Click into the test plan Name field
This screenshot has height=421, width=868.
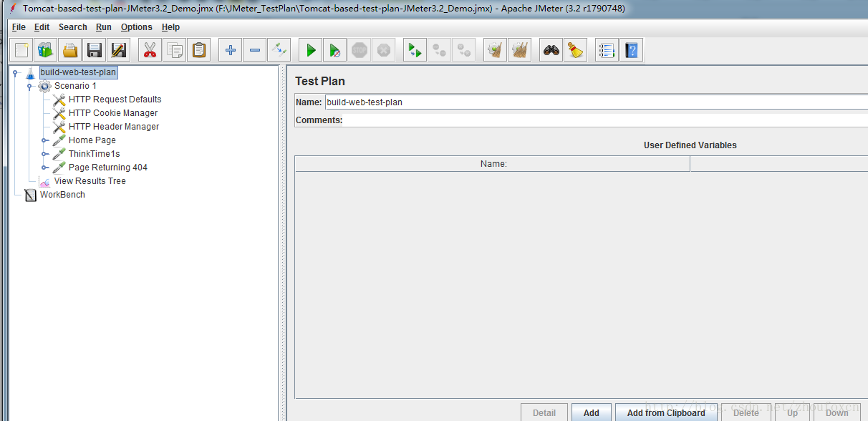[x=594, y=102]
